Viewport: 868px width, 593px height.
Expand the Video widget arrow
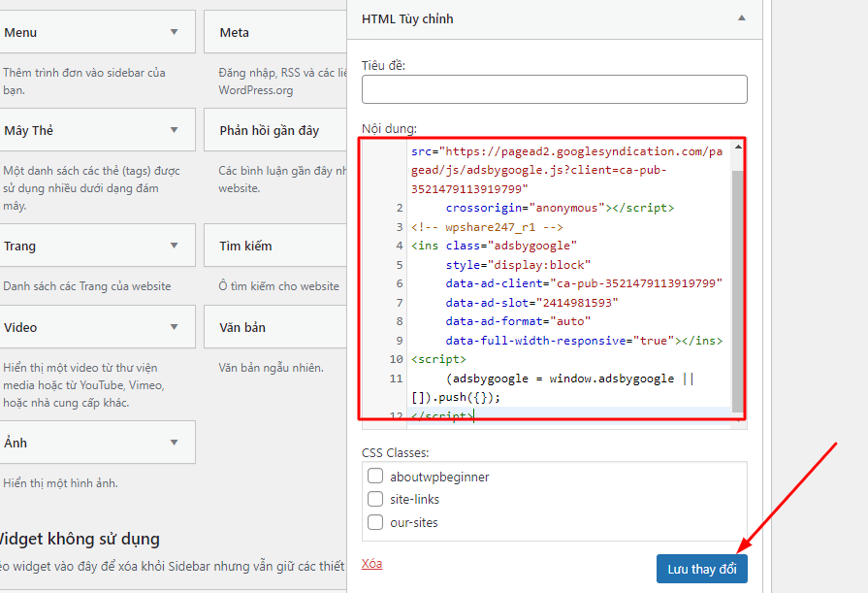[x=175, y=327]
